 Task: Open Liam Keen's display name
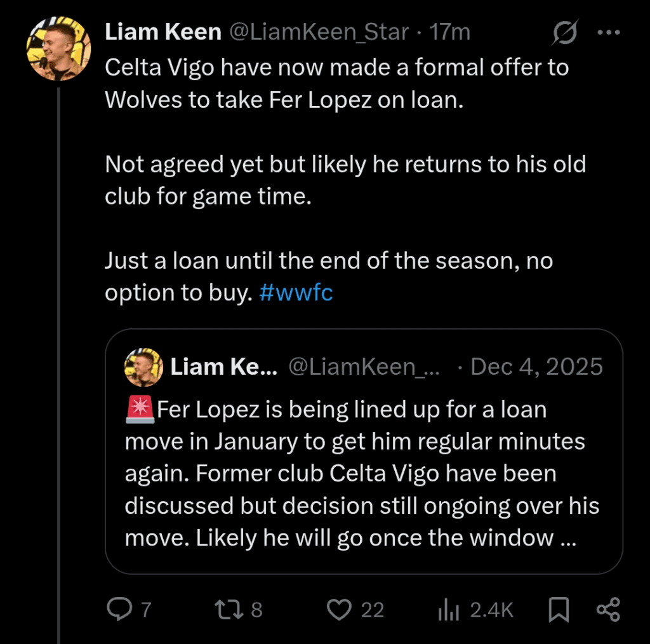click(162, 32)
